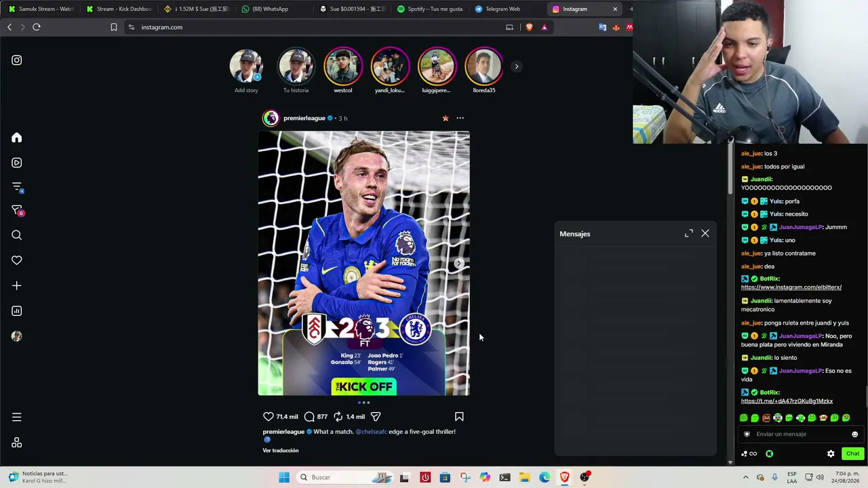868x488 pixels.
Task: Open premierleague profile from post header
Action: click(x=304, y=118)
